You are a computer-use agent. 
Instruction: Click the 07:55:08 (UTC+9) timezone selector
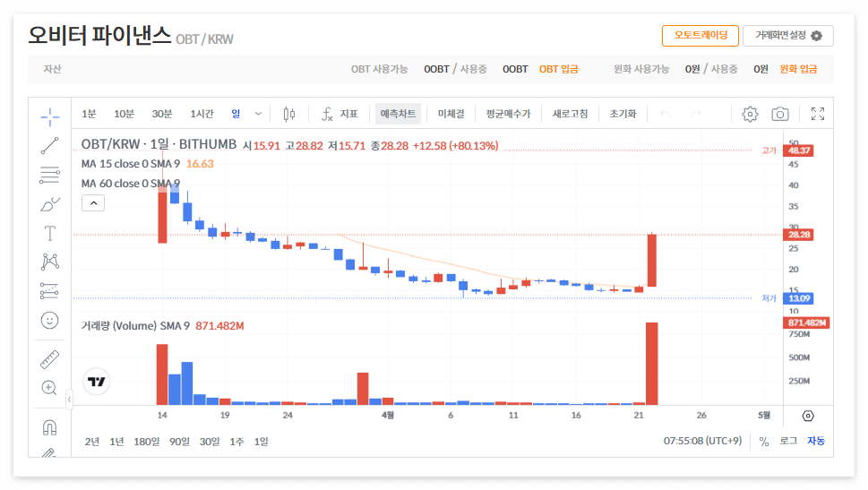coord(702,442)
